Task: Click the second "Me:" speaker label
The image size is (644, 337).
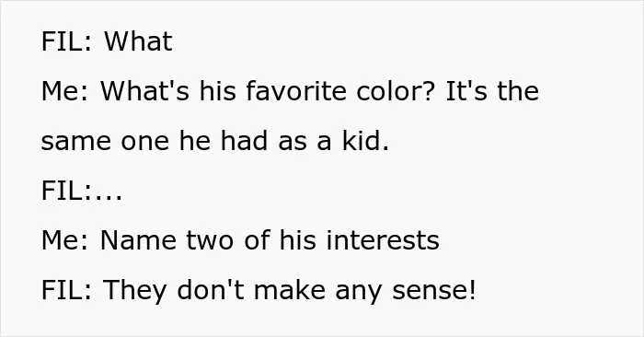Action: [x=64, y=240]
